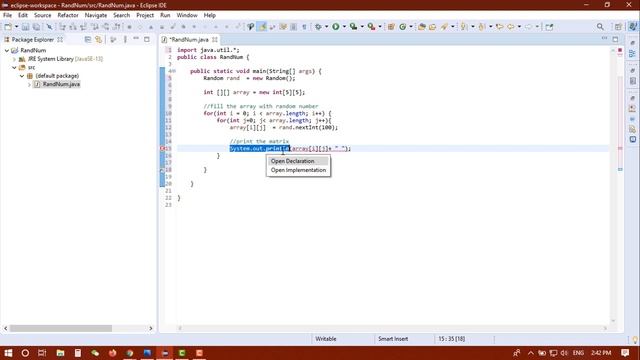Screen dimensions: 640x360
Task: Open the Project menu
Action: pos(145,15)
